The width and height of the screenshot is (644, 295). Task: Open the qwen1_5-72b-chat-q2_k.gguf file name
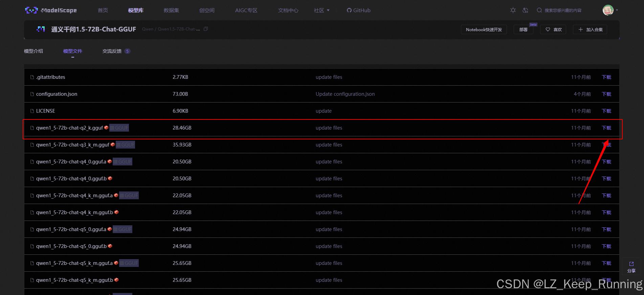[x=70, y=128]
